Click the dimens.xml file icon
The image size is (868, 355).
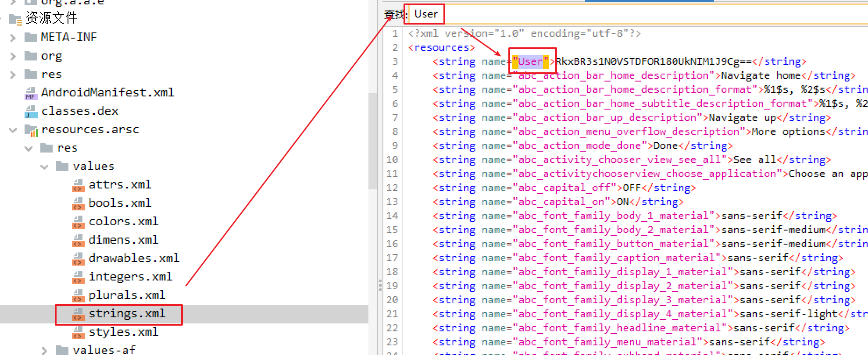(x=78, y=240)
